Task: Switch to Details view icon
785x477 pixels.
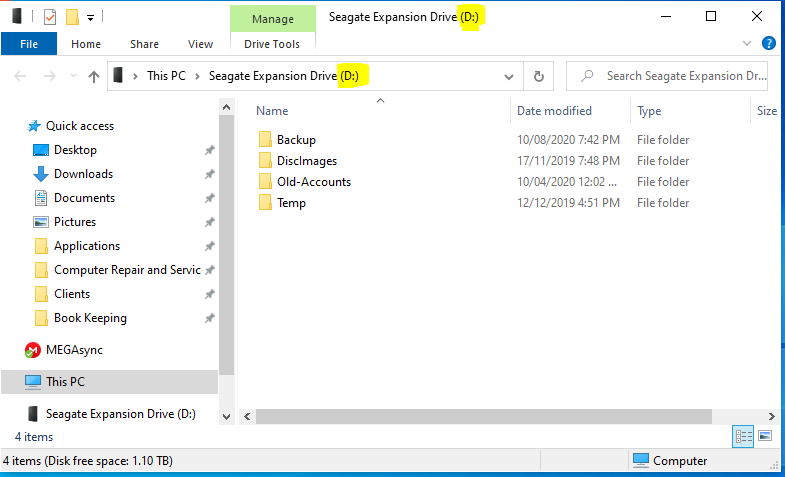Action: point(743,436)
